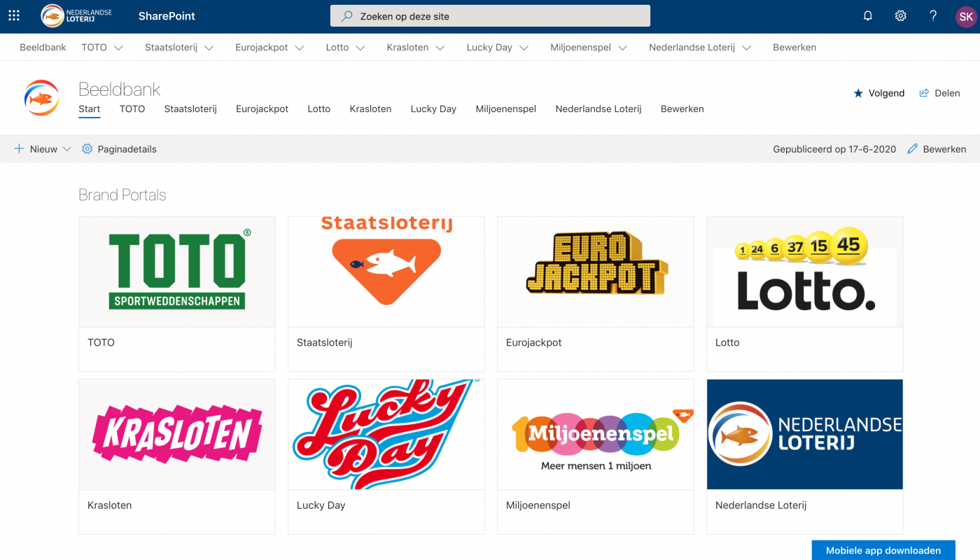Select the Krasloten tab under Beeldbank
Image resolution: width=980 pixels, height=560 pixels.
tap(370, 109)
